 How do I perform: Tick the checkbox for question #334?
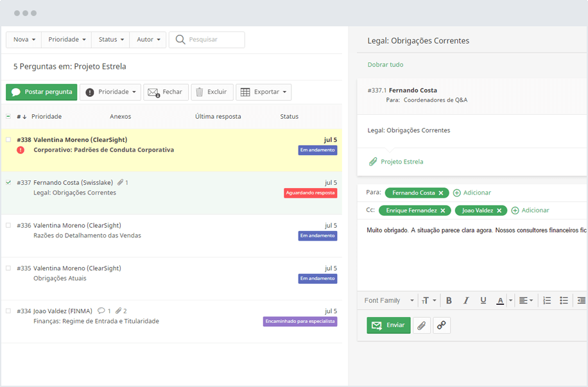click(8, 311)
